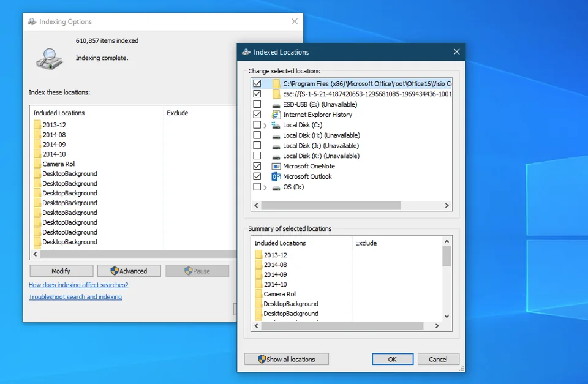588x384 pixels.
Task: Click the Microsoft OneNote drive icon
Action: pos(276,166)
